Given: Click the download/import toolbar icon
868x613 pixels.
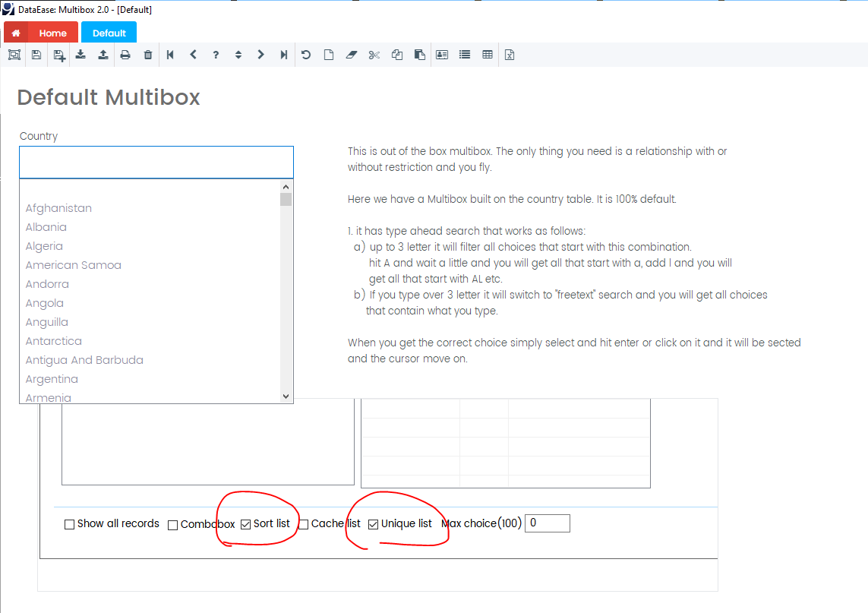Looking at the screenshot, I should click(80, 55).
